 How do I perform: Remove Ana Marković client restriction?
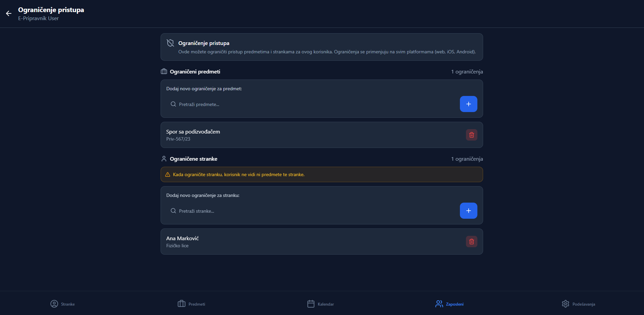471,242
